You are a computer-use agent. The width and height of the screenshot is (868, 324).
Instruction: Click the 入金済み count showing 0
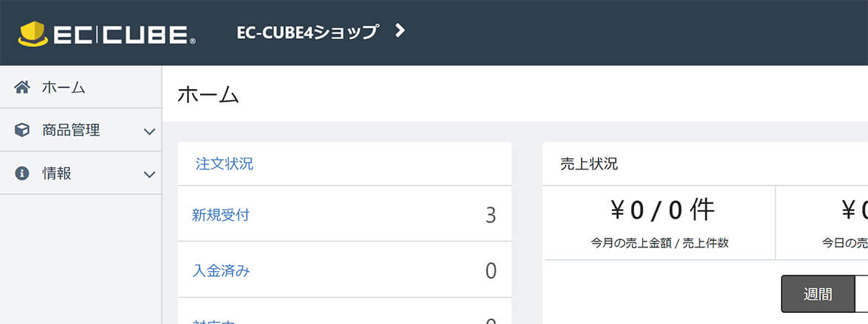tap(491, 272)
